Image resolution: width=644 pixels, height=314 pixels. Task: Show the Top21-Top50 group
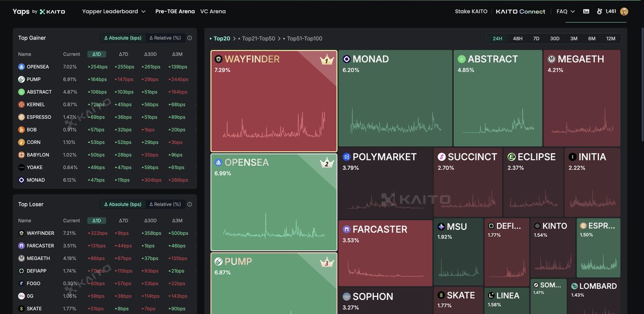(259, 39)
